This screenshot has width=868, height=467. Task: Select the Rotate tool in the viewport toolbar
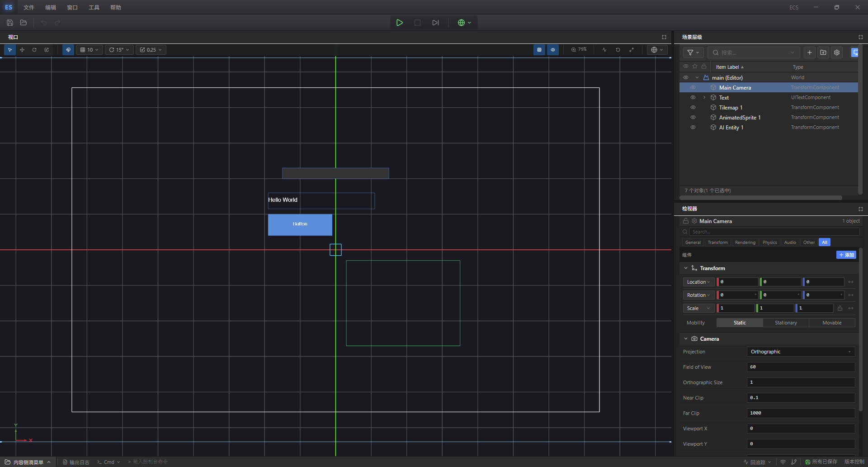[34, 50]
